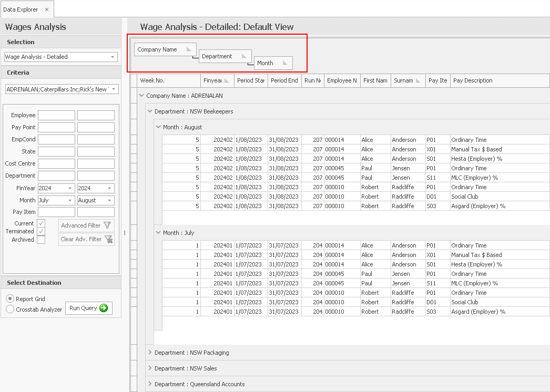
Task: Open the company criteria dropdown
Action: [114, 89]
